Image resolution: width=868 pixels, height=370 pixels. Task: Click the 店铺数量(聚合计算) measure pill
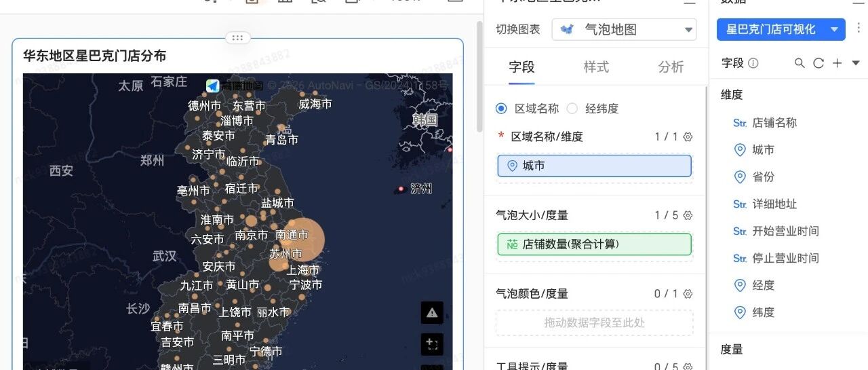(595, 244)
